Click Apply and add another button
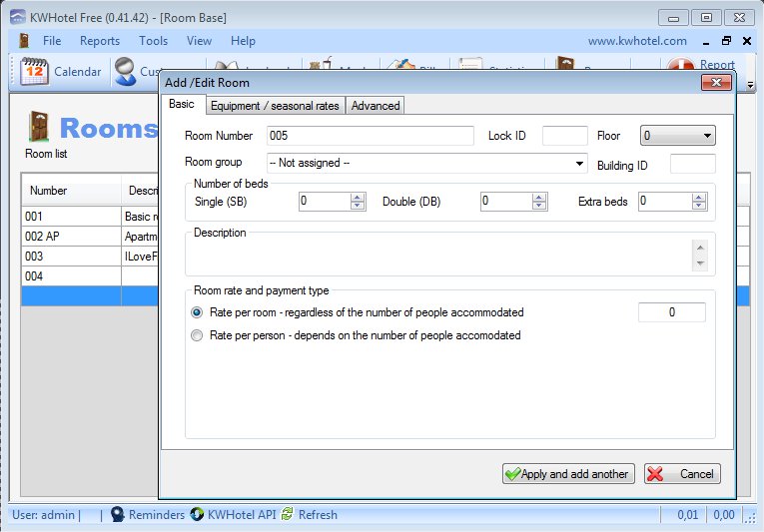Screen dimensions: 764x532 [568, 474]
